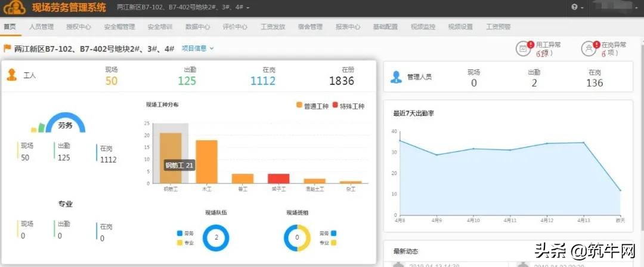Click the 劳务 blue gauge arc
This screenshot has width=644, height=267.
[x=66, y=118]
